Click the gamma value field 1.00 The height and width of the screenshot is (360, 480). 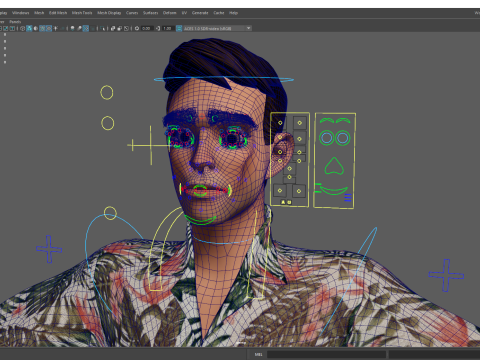[167, 28]
